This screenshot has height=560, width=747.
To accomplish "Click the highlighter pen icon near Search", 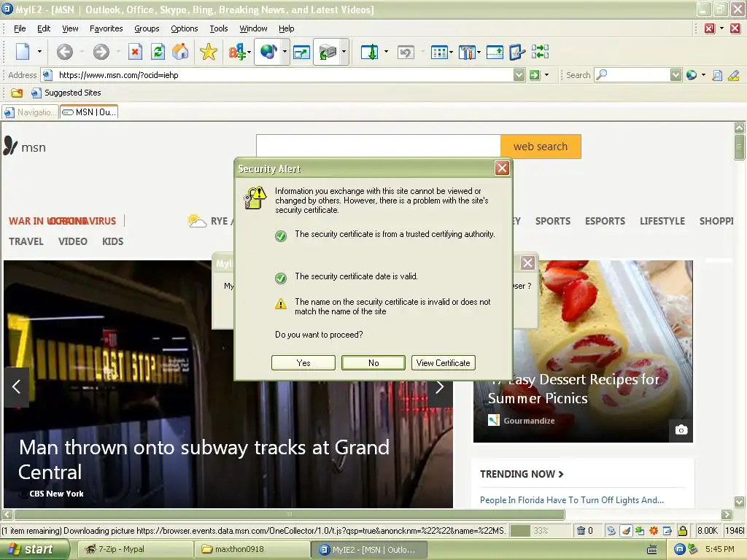I will pyautogui.click(x=733, y=75).
